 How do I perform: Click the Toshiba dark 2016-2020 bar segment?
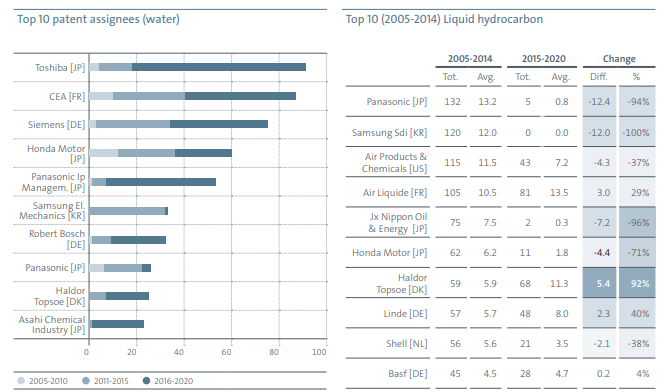[219, 67]
